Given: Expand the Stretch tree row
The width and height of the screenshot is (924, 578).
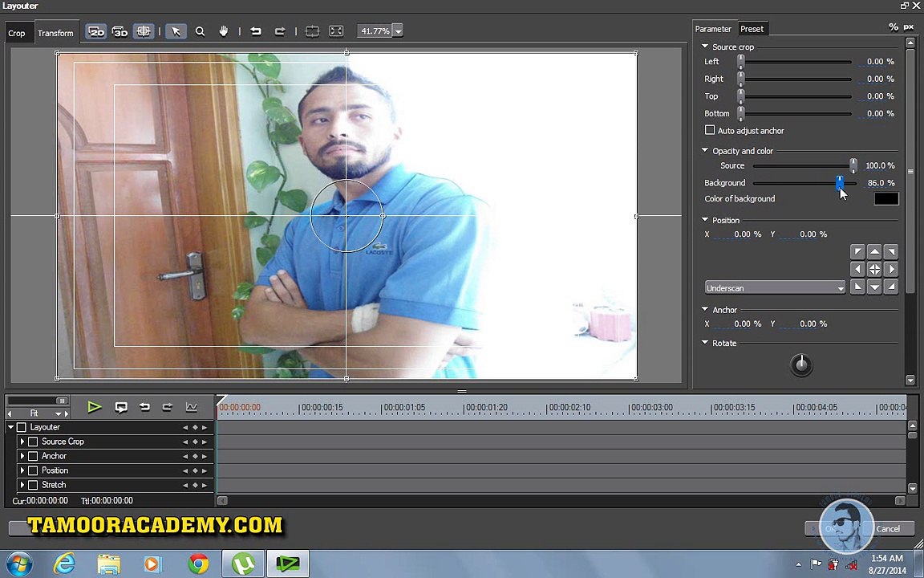Looking at the screenshot, I should pos(22,485).
